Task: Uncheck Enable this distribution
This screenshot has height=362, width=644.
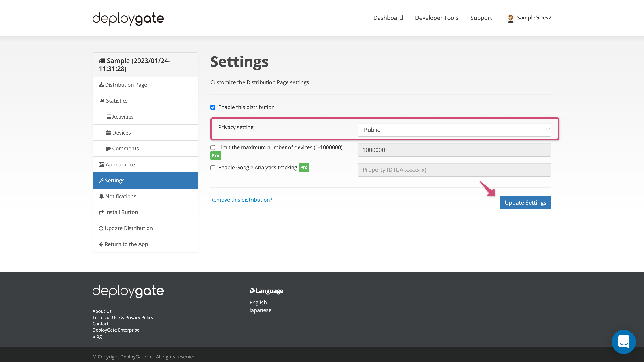Action: [213, 107]
